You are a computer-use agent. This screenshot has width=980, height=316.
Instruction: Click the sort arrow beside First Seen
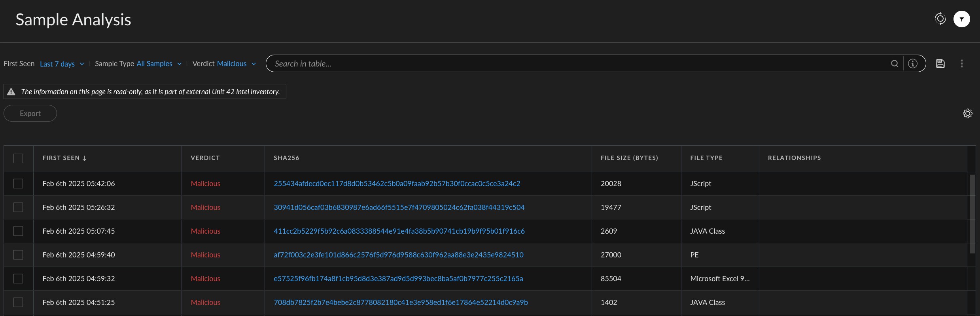coord(85,158)
